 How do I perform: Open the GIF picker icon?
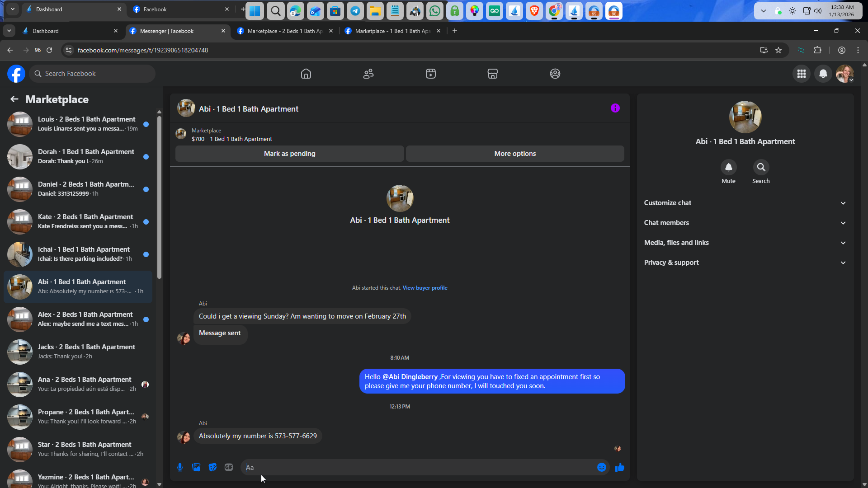[x=229, y=467]
